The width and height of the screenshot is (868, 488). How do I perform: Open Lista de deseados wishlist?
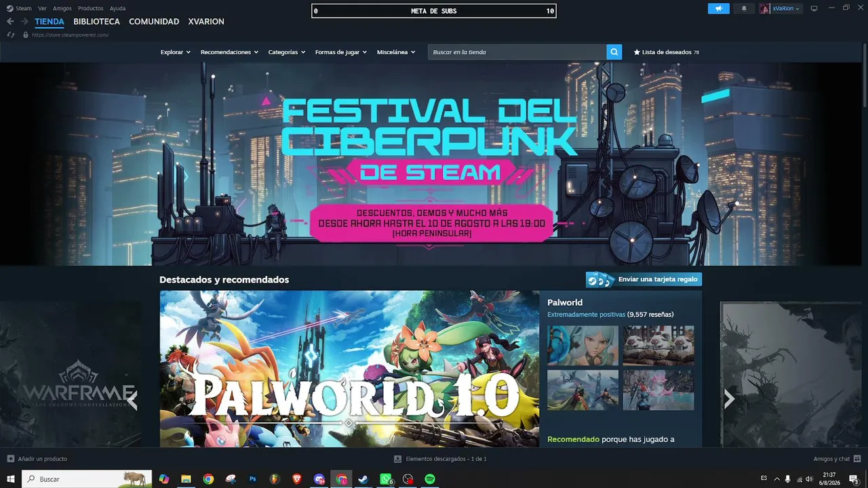coord(667,52)
